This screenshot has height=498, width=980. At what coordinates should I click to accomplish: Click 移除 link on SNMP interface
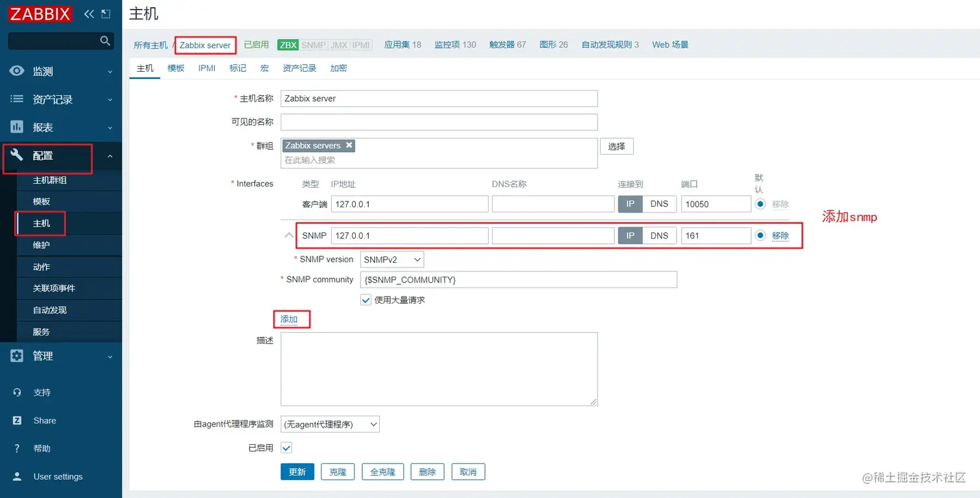(780, 236)
